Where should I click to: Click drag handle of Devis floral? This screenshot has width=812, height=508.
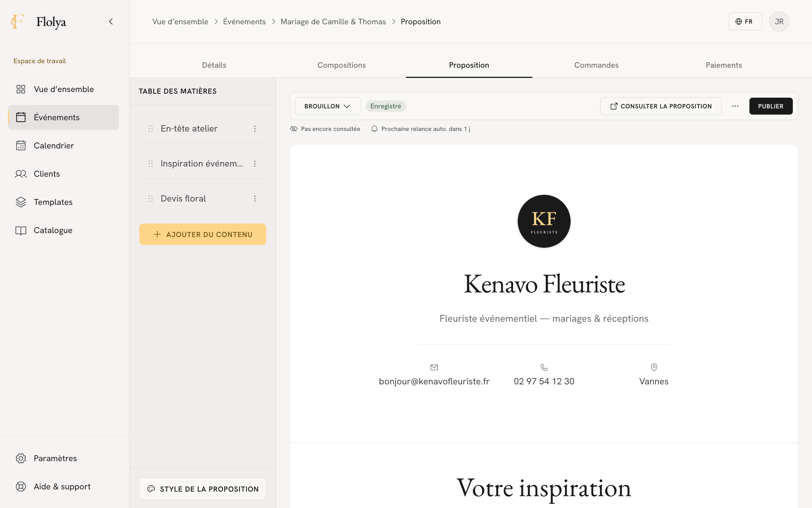151,199
